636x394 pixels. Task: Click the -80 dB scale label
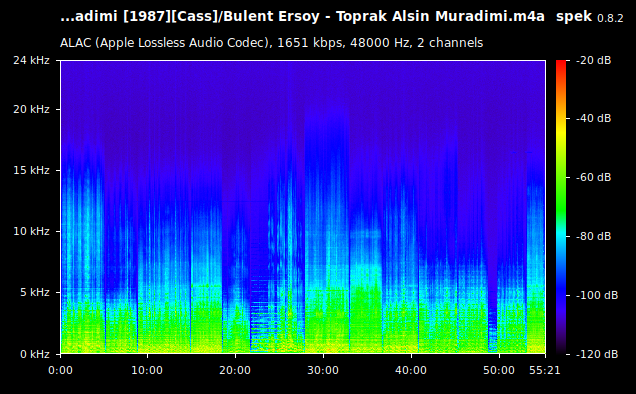tap(593, 236)
